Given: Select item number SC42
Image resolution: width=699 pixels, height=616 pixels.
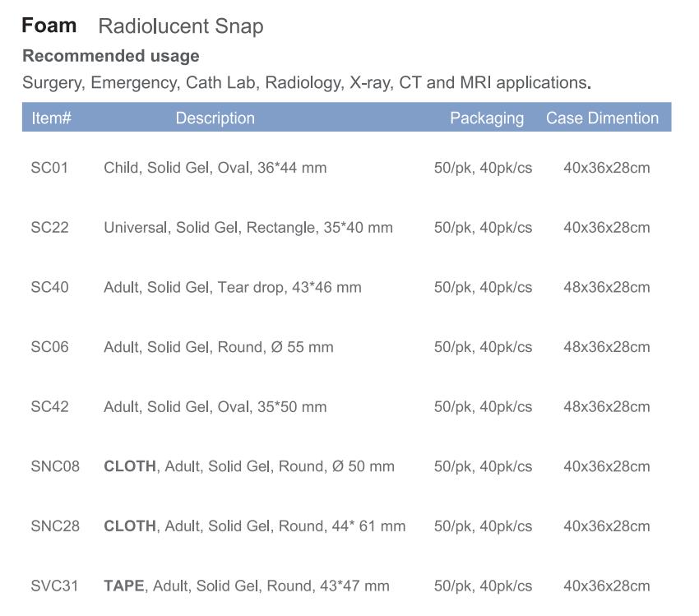Looking at the screenshot, I should (x=50, y=407).
